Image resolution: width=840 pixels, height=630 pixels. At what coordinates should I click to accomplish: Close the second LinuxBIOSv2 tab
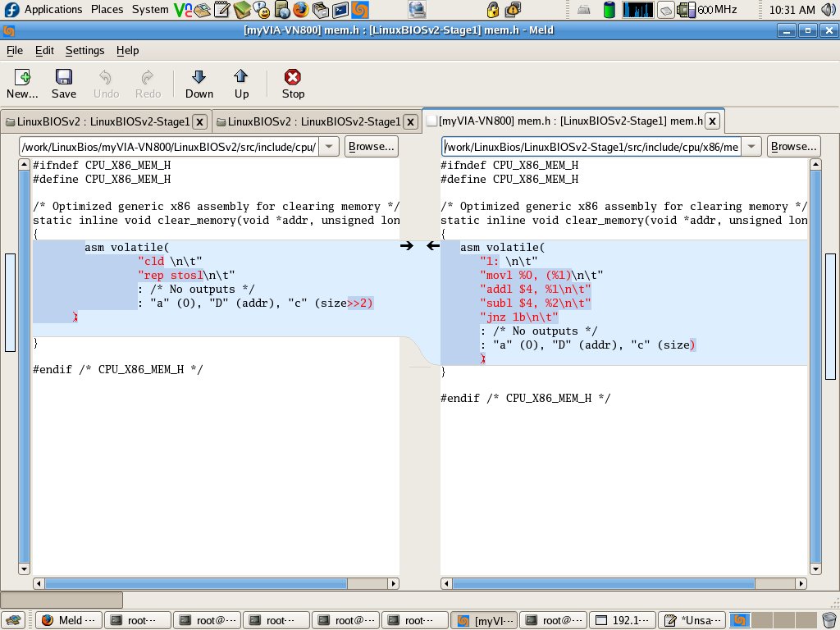410,122
